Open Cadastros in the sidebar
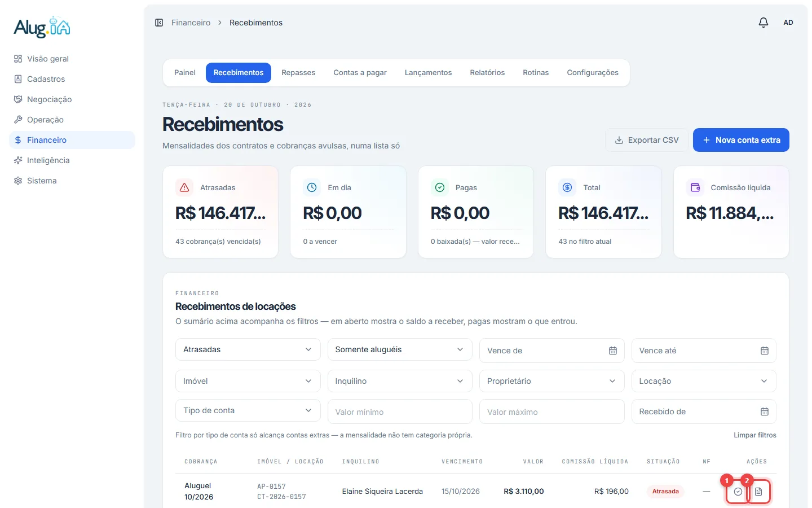 [x=72, y=79]
